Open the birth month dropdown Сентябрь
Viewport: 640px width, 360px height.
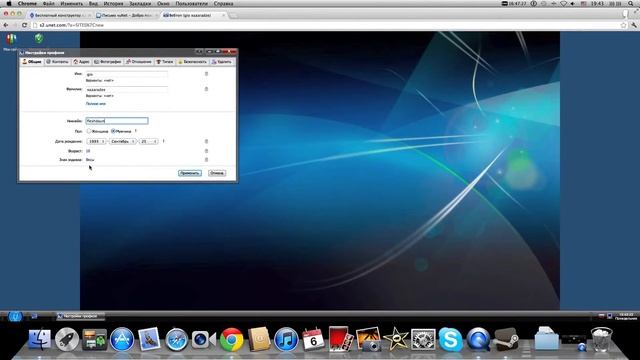122,141
